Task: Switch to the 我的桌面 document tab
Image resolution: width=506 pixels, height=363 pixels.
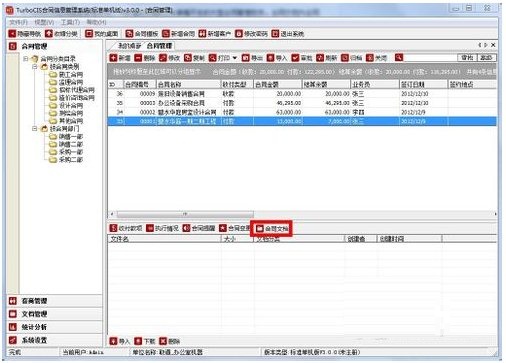Action: 129,46
